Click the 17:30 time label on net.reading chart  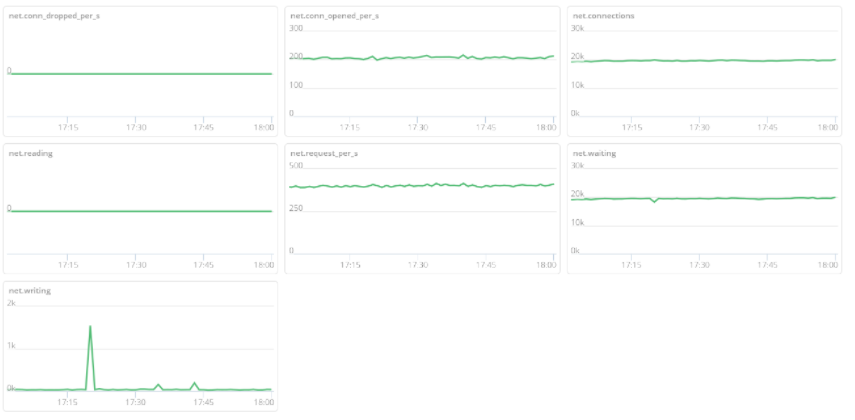(x=136, y=265)
